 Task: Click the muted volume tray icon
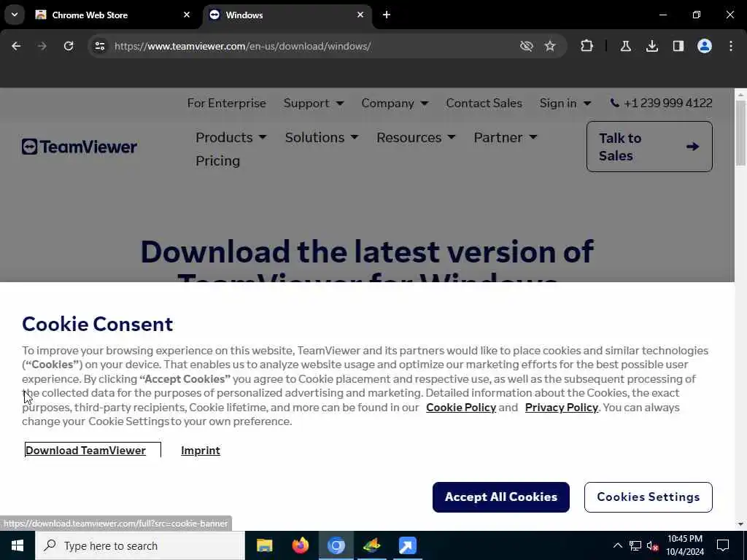[653, 545]
